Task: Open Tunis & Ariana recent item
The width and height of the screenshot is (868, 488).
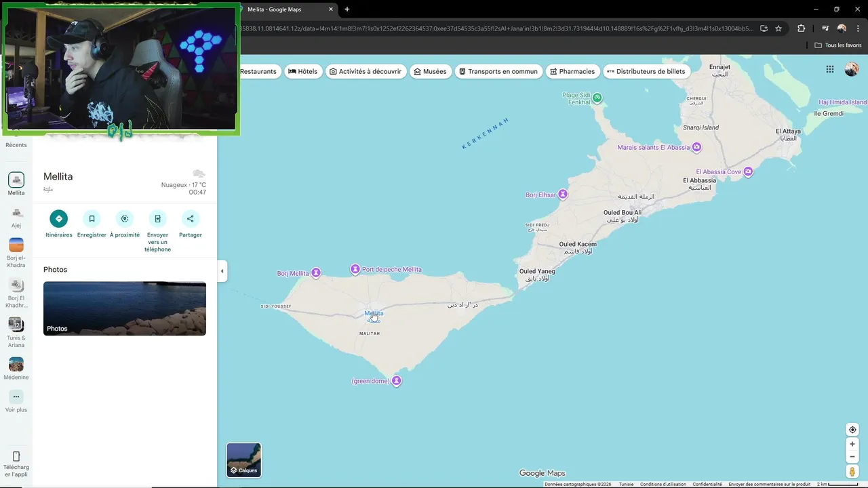Action: [16, 333]
